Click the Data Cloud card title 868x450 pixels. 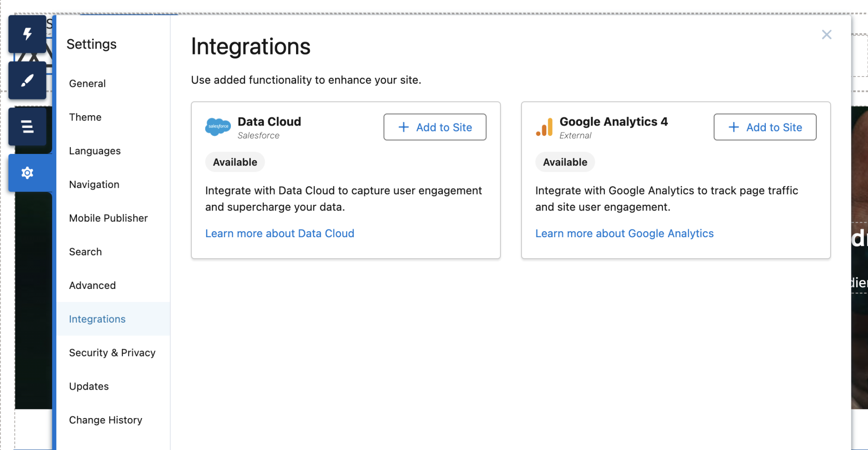pos(269,122)
